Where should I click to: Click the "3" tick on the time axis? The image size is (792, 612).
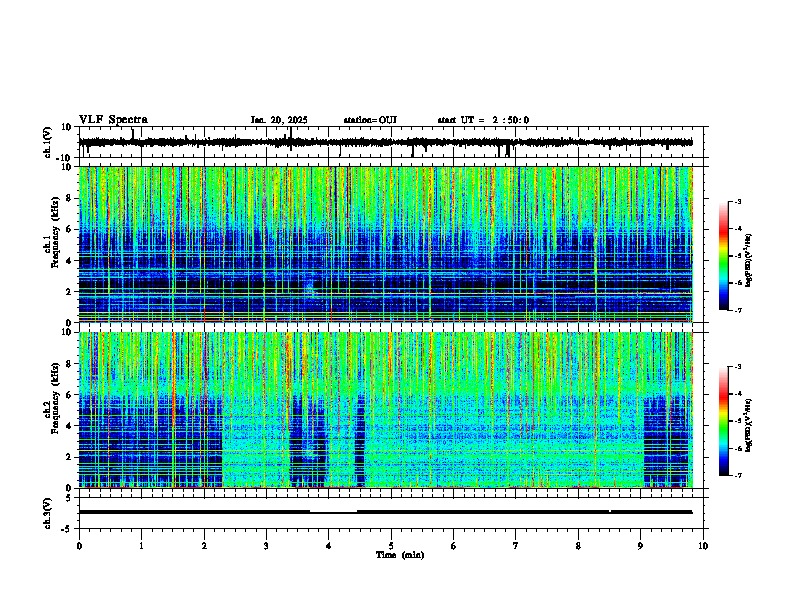click(x=266, y=546)
